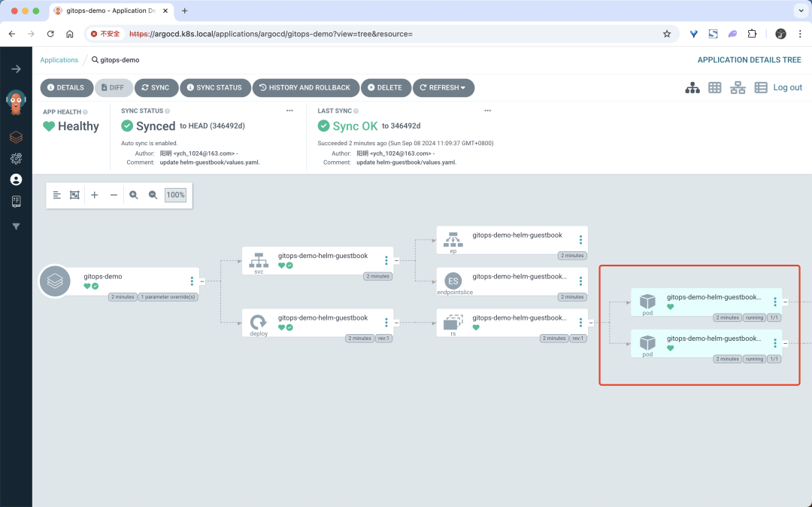
Task: Click the Sync OK status text
Action: pyautogui.click(x=355, y=126)
